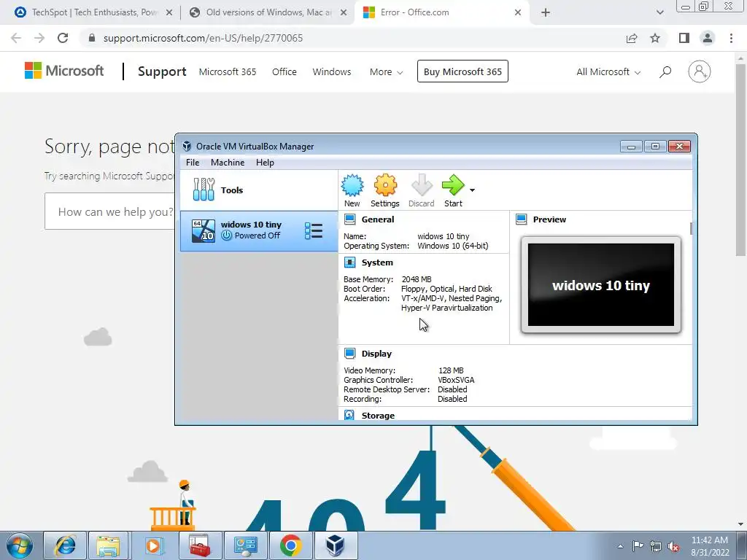The image size is (747, 560).
Task: Click the share page icon
Action: [x=632, y=38]
